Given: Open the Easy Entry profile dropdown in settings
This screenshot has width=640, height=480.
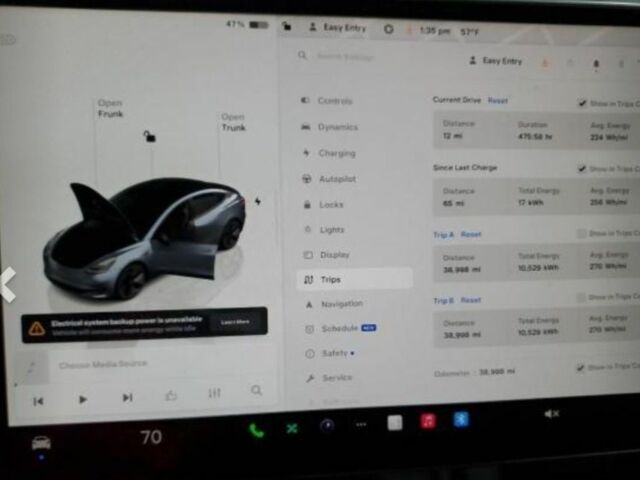Looking at the screenshot, I should click(496, 61).
